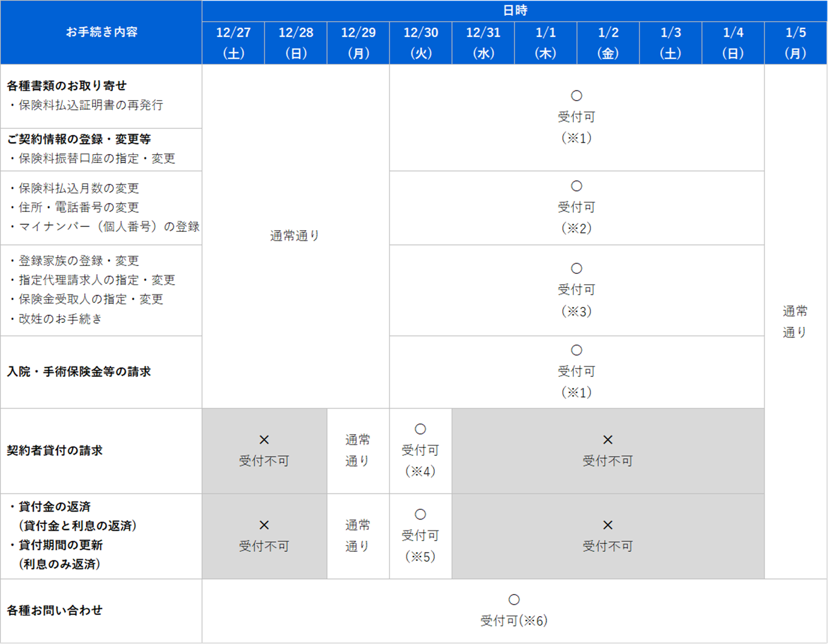The width and height of the screenshot is (828, 644).
Task: Click the 保険料払込証明書の再発行 item
Action: coord(91,105)
